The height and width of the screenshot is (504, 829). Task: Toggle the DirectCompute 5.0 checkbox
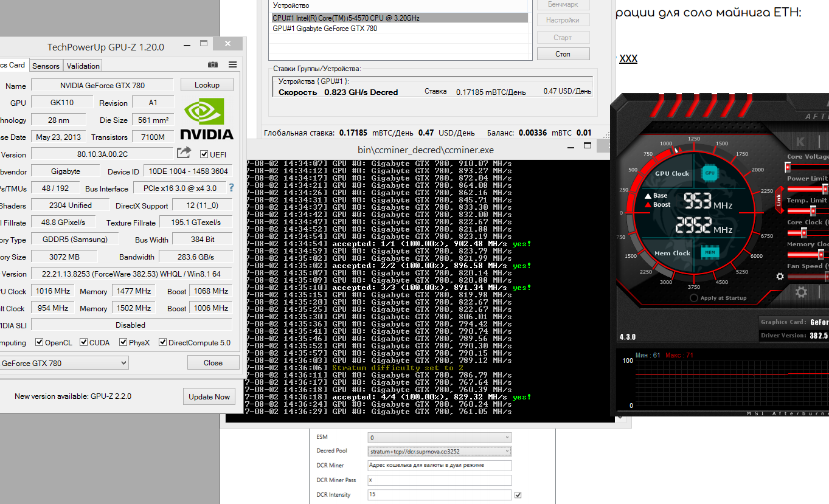163,342
